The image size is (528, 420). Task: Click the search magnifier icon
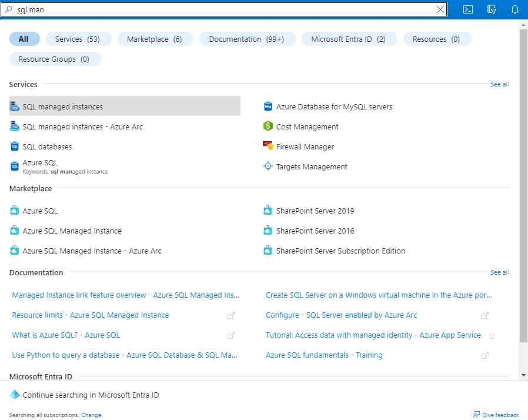(8, 9)
